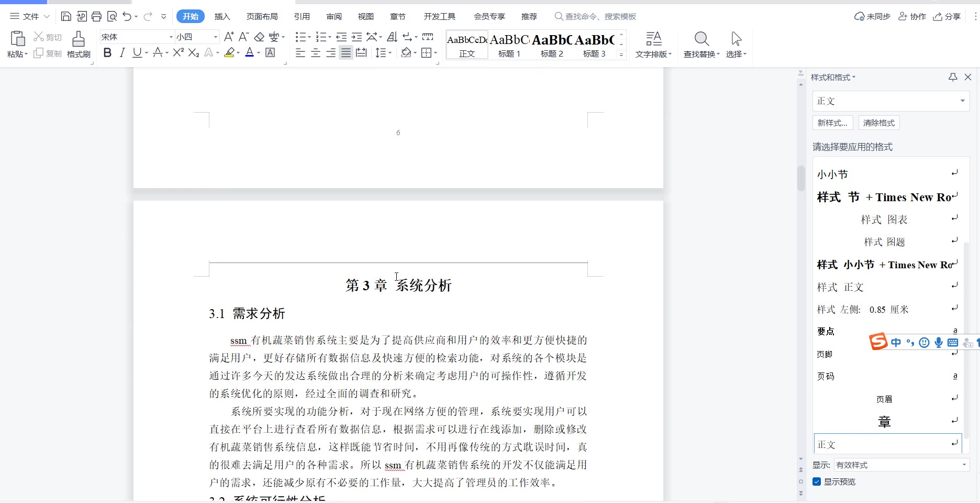Open Find and Replace (查找替换) tool
Viewport: 980px width, 503px height.
701,44
